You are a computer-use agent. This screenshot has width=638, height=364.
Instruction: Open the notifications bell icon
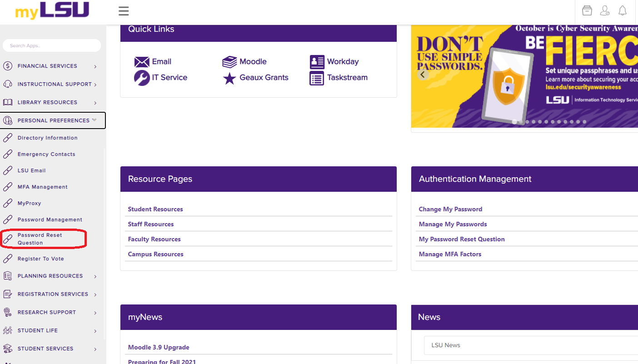tap(623, 10)
